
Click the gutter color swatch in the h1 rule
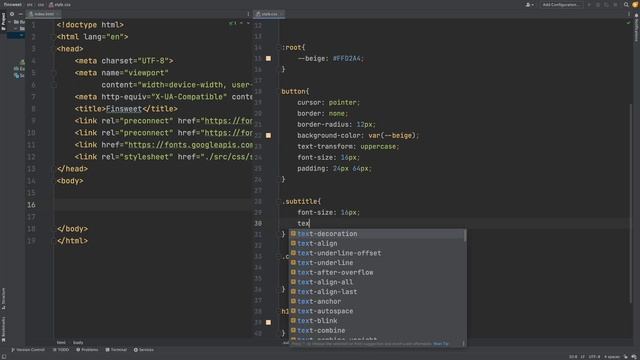tap(269, 322)
